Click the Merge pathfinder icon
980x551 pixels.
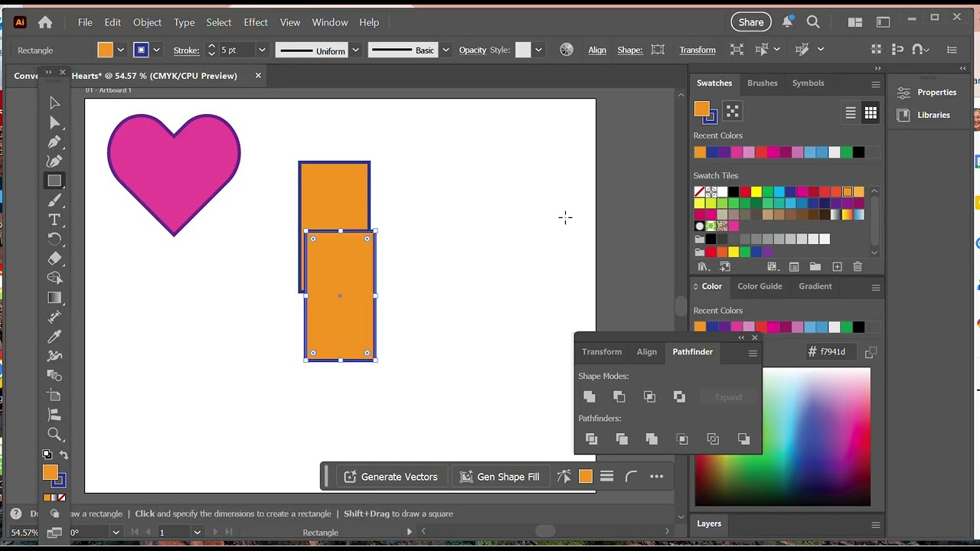click(652, 439)
